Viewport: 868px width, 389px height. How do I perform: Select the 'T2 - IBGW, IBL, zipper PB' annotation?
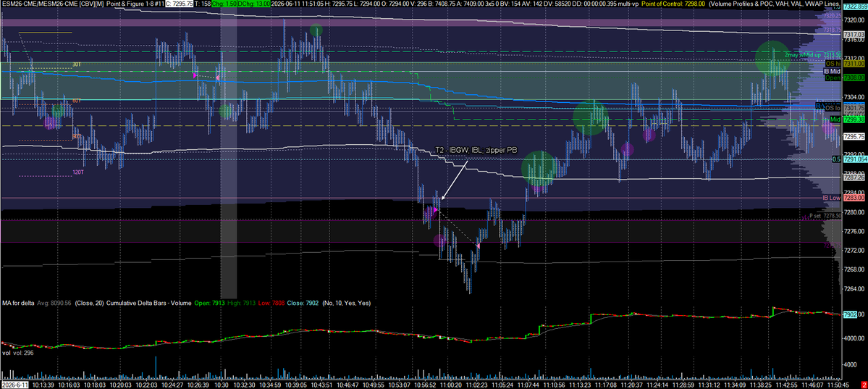tap(476, 150)
